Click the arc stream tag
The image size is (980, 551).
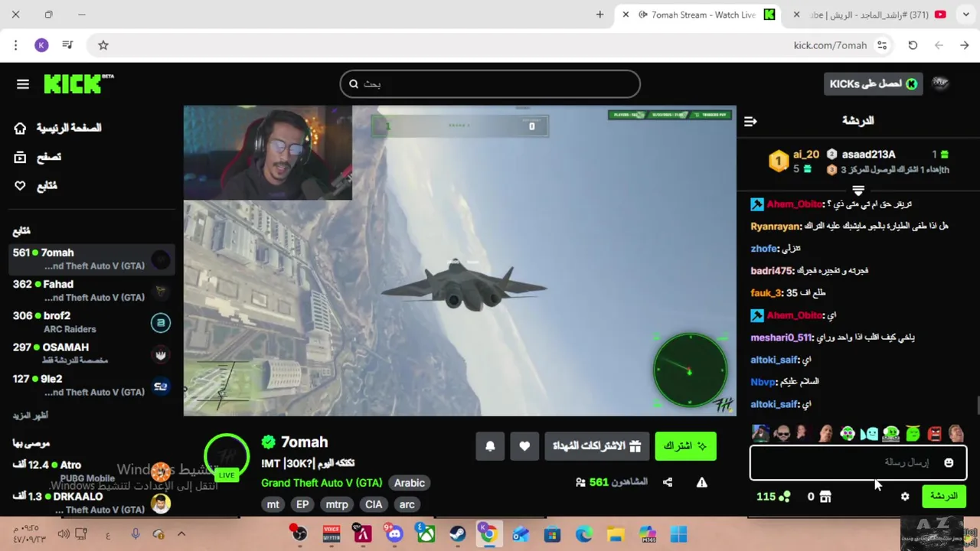(407, 504)
